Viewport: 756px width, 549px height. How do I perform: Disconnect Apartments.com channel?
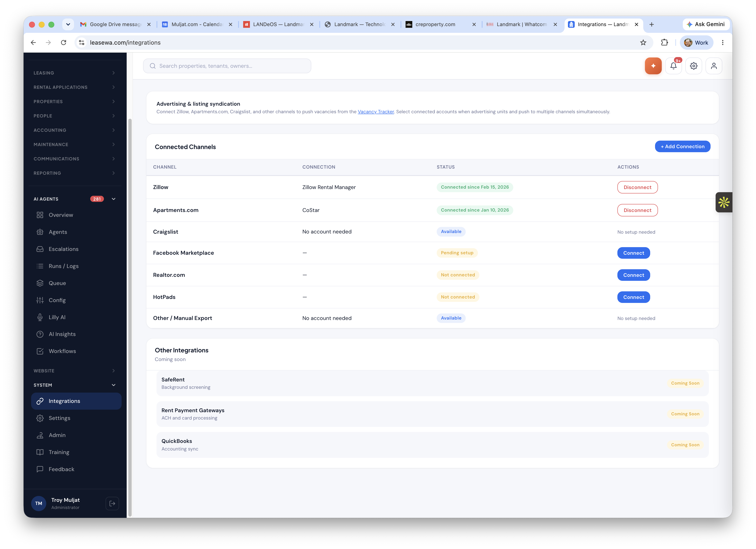pos(637,210)
